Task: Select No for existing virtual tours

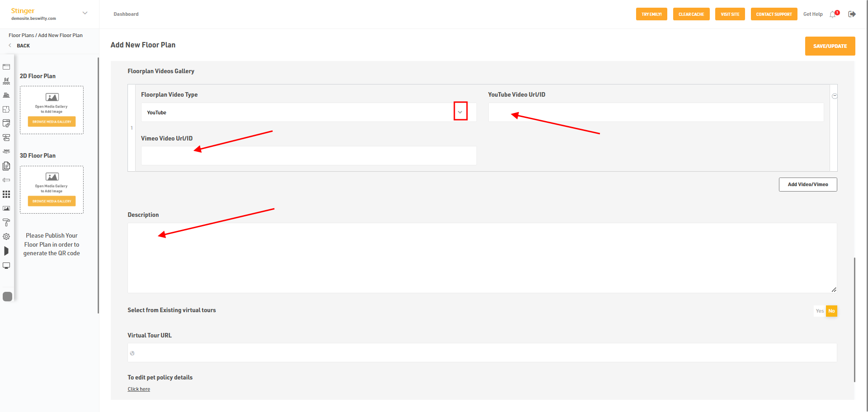Action: pyautogui.click(x=831, y=311)
